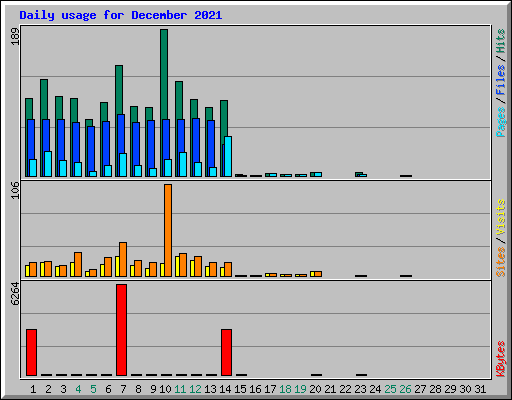This screenshot has width=512, height=400.
Task: Click x-axis day label 3
Action: (63, 389)
